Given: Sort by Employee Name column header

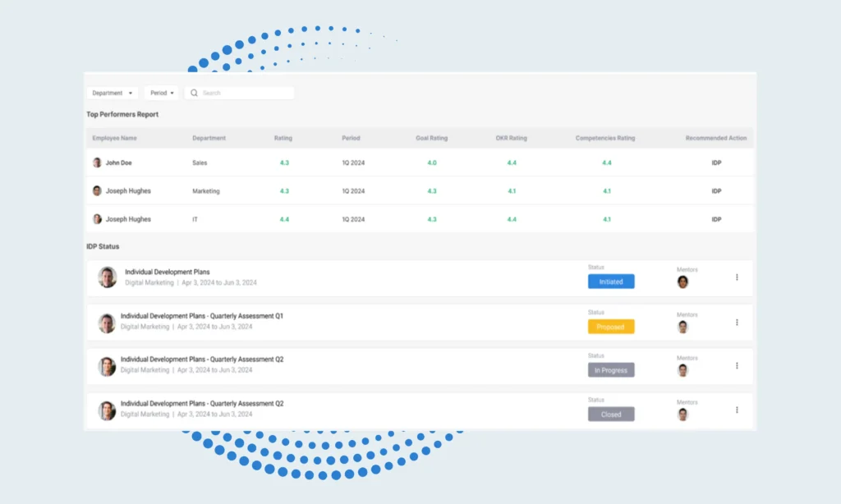Looking at the screenshot, I should click(x=114, y=138).
